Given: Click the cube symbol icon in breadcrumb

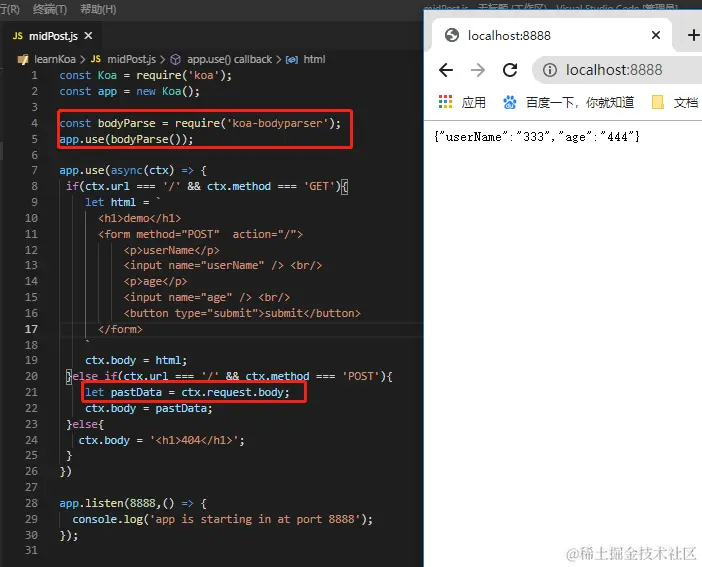Looking at the screenshot, I should pyautogui.click(x=176, y=59).
